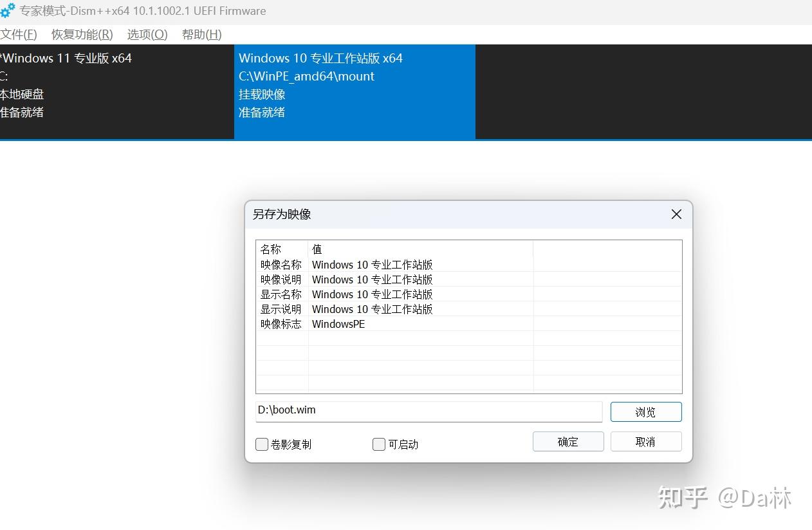This screenshot has width=812, height=530.
Task: Click the 显示名称 value Windows 10 专业工作站版
Action: (x=373, y=294)
